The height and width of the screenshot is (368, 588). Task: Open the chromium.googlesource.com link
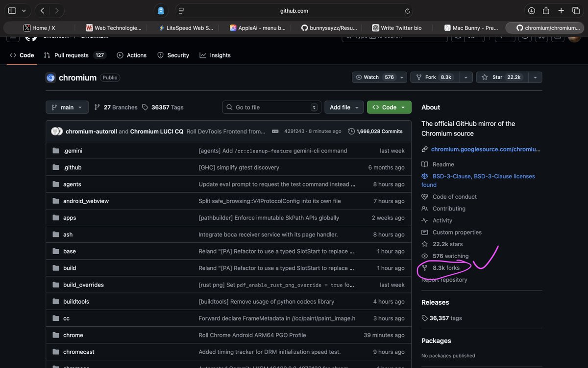click(486, 149)
